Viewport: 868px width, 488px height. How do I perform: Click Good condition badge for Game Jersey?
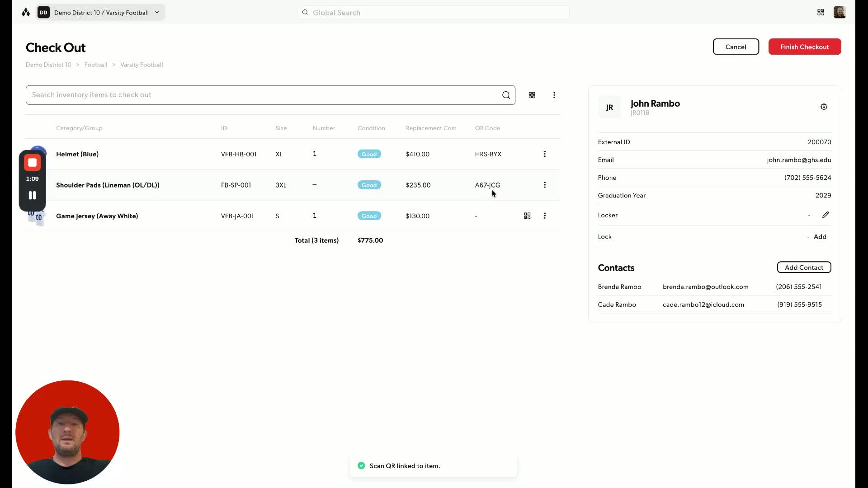pyautogui.click(x=369, y=216)
